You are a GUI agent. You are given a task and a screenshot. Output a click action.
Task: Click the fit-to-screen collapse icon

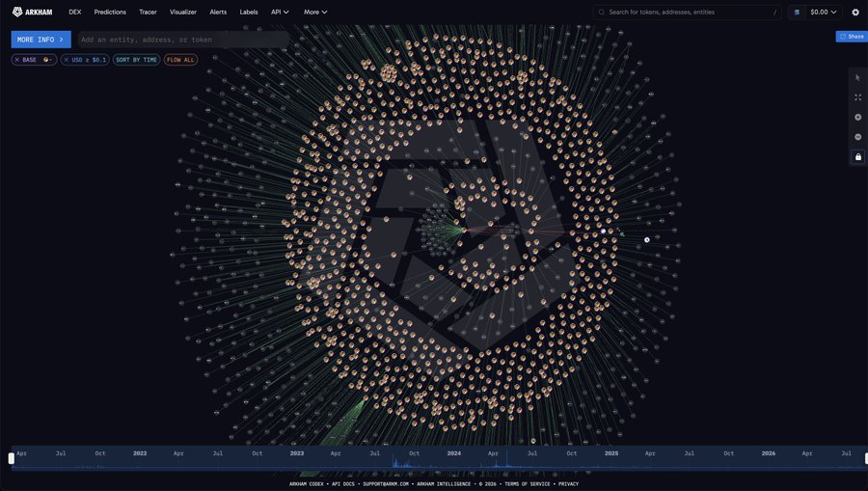pos(858,97)
